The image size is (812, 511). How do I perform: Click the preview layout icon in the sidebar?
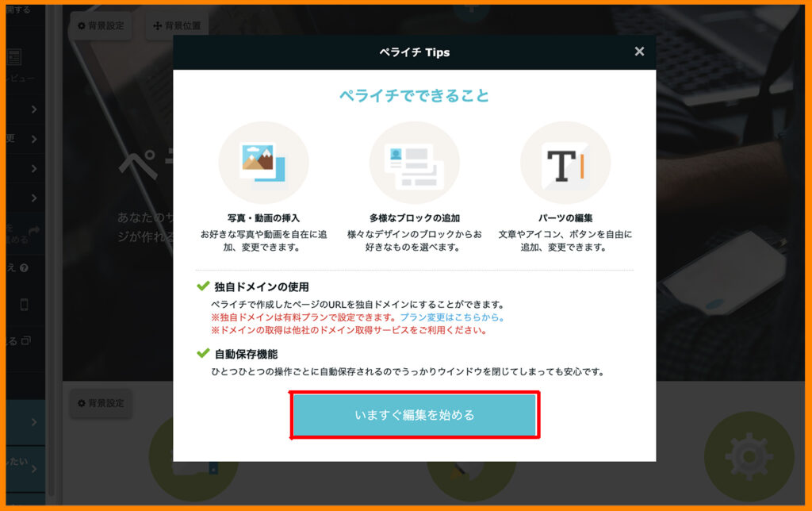pyautogui.click(x=14, y=57)
